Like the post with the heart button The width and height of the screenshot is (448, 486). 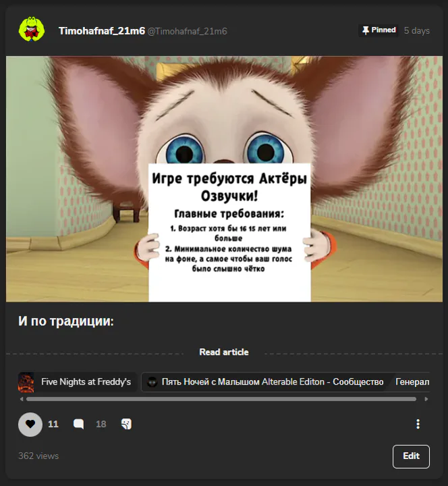[30, 424]
